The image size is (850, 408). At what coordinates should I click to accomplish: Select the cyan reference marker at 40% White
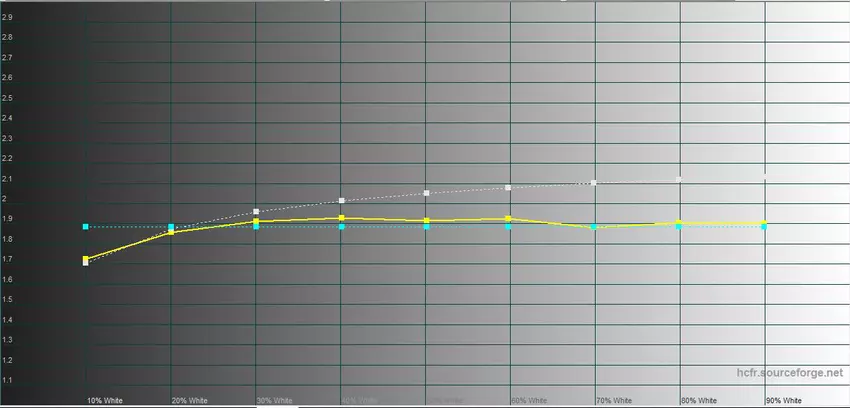(x=342, y=227)
